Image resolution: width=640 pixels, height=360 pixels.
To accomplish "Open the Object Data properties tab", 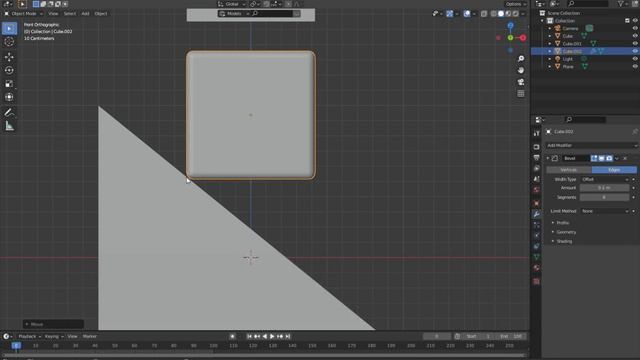I will pos(537,257).
